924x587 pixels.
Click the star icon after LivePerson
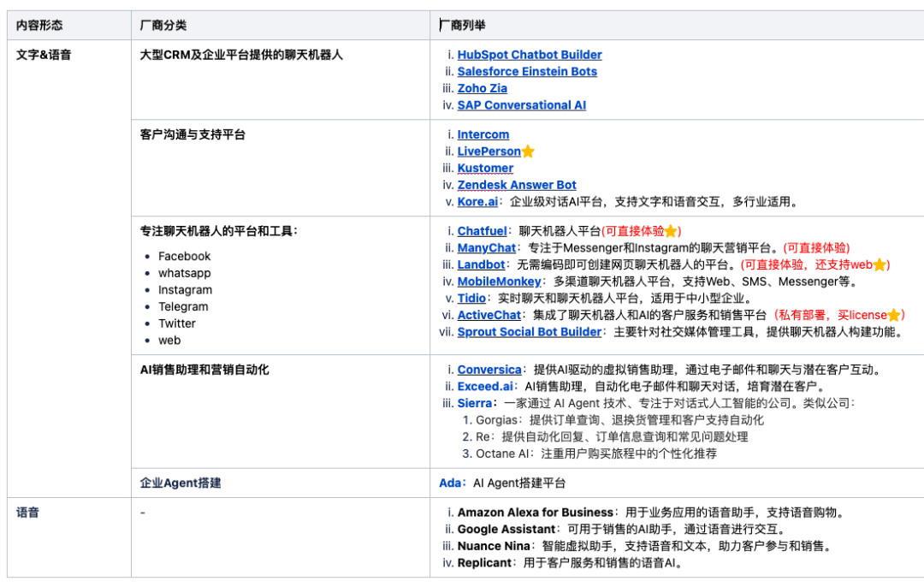(x=528, y=151)
